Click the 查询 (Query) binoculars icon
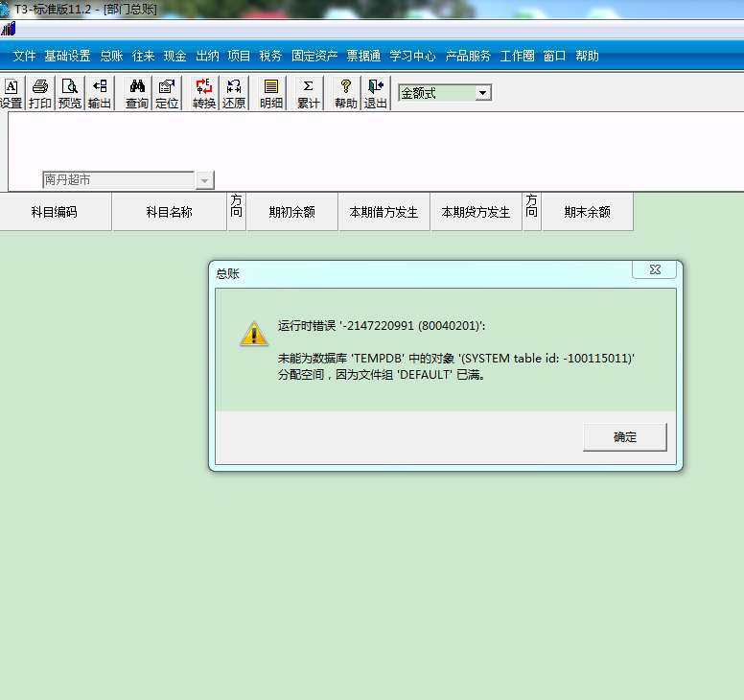This screenshot has height=700, width=744. (137, 93)
